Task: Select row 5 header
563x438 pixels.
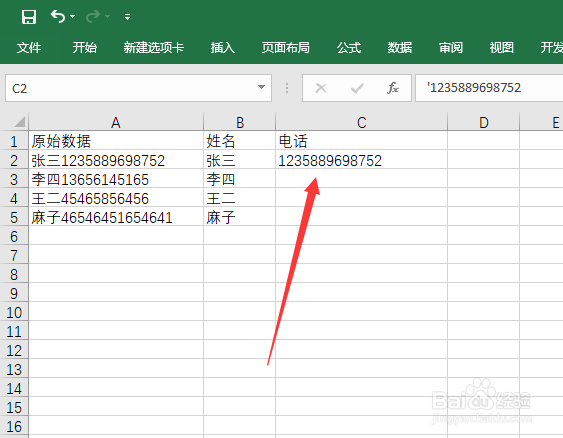Action: (14, 217)
